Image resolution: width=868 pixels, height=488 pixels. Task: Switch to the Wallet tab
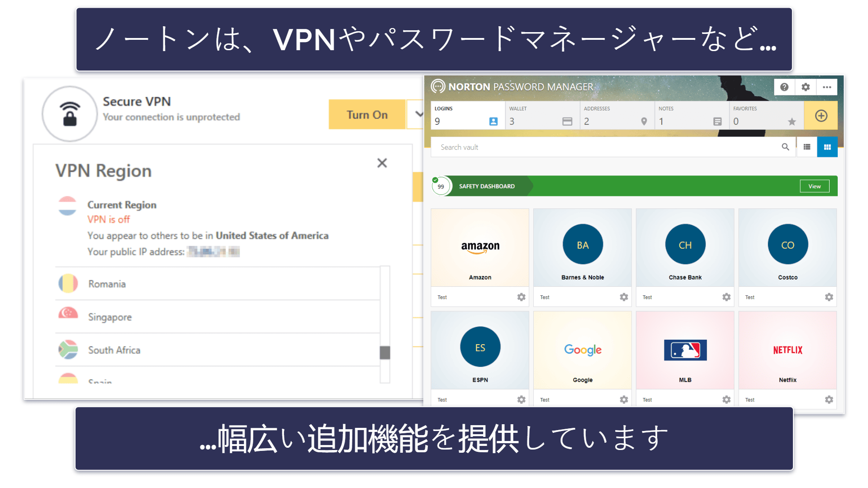542,115
